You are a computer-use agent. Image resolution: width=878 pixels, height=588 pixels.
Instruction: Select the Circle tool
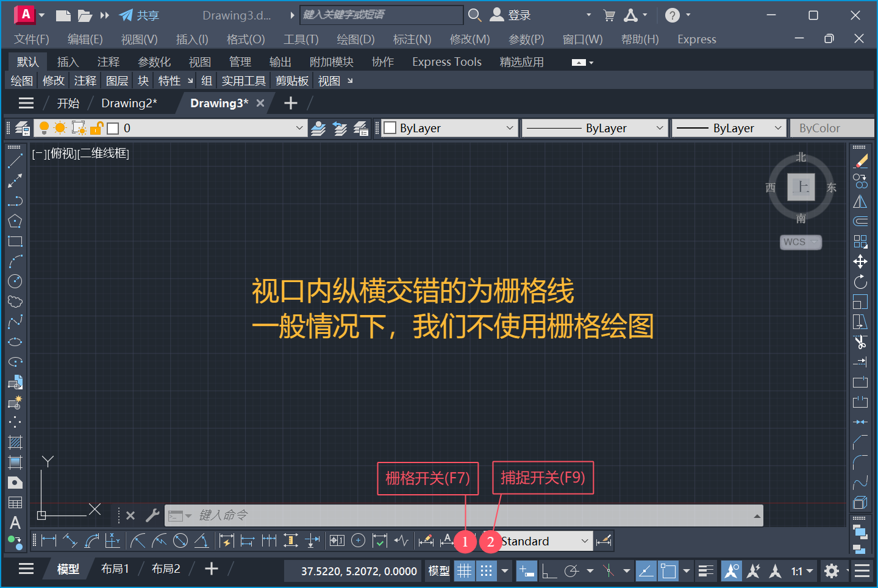click(15, 282)
